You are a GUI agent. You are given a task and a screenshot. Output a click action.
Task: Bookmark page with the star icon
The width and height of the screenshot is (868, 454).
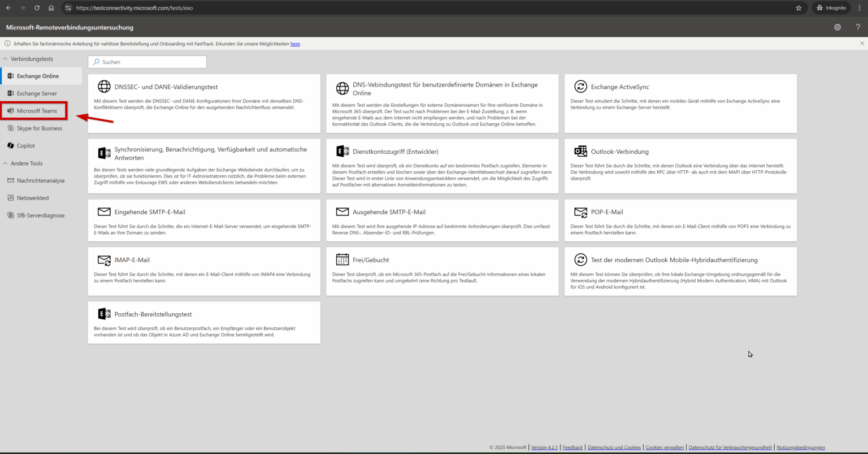pyautogui.click(x=798, y=8)
